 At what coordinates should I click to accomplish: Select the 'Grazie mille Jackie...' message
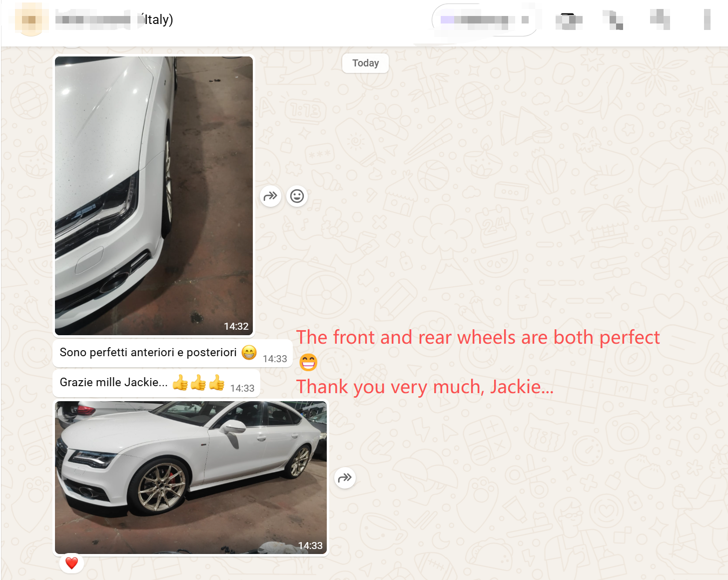click(x=156, y=383)
